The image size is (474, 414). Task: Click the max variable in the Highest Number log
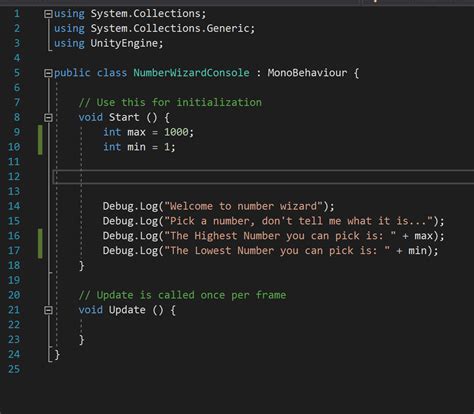pyautogui.click(x=424, y=236)
